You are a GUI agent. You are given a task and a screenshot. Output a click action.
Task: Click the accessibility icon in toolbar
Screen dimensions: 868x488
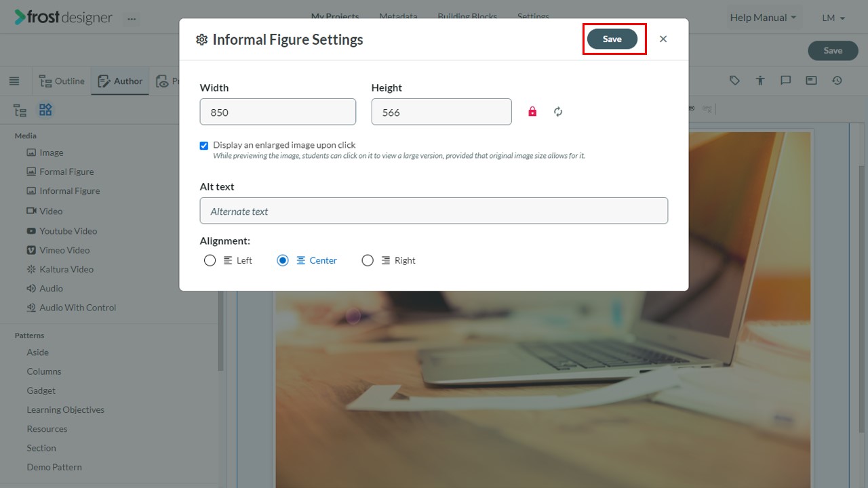pyautogui.click(x=760, y=81)
